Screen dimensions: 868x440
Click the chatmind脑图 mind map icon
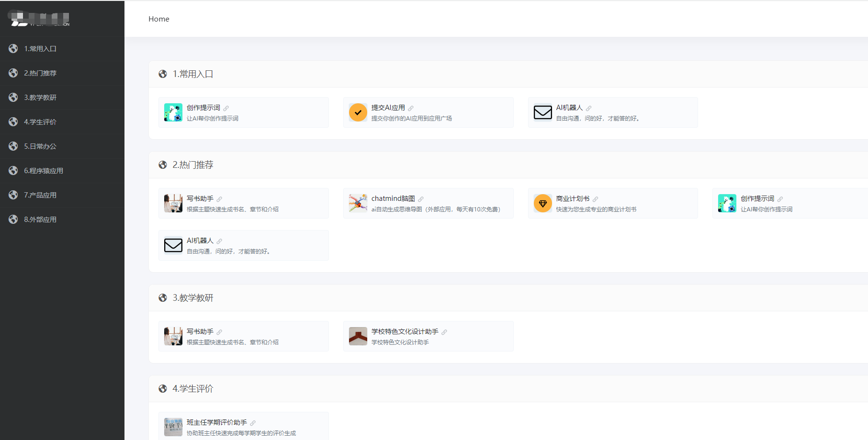(x=358, y=203)
